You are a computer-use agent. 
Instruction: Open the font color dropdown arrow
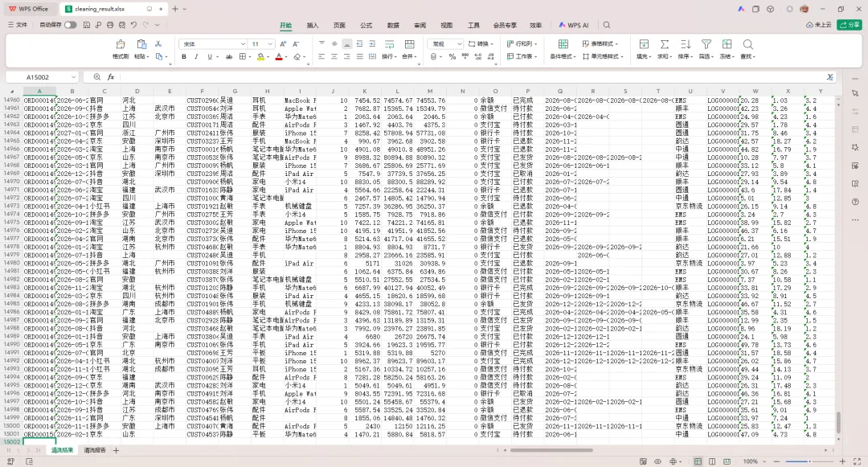(285, 56)
